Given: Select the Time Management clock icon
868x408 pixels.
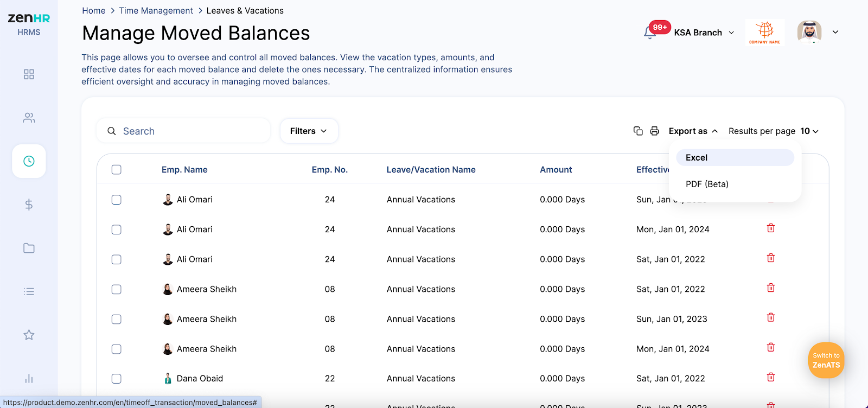Looking at the screenshot, I should (x=29, y=161).
